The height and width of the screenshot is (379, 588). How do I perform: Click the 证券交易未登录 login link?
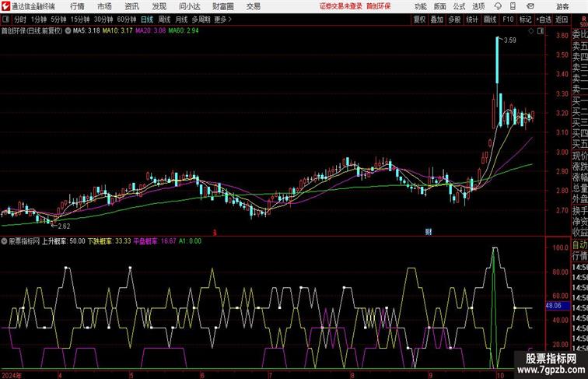(x=341, y=6)
